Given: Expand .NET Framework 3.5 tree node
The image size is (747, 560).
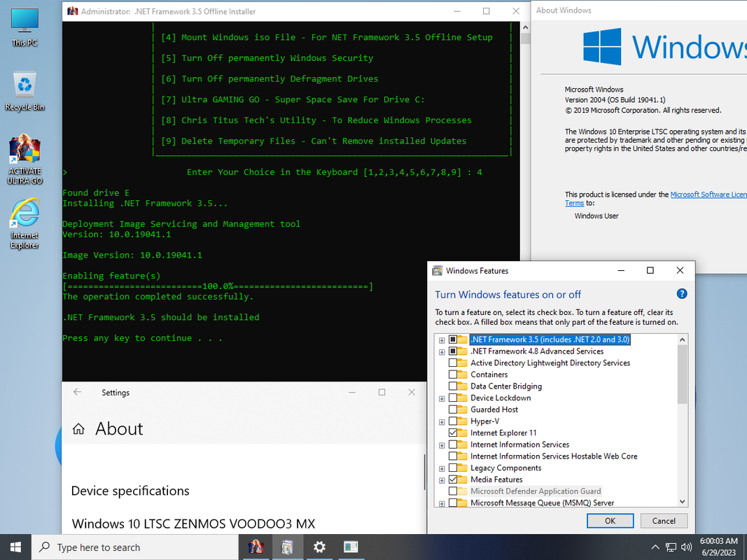Looking at the screenshot, I should tap(442, 340).
